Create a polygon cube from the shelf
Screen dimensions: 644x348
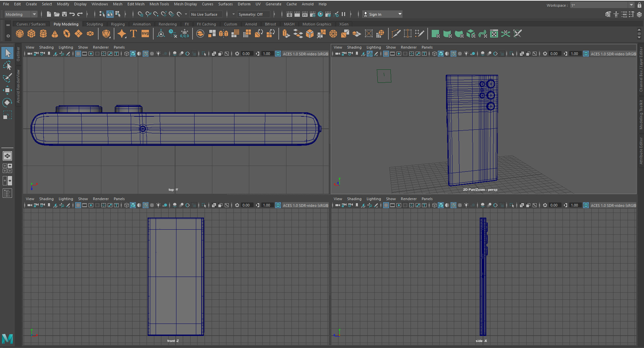click(31, 34)
